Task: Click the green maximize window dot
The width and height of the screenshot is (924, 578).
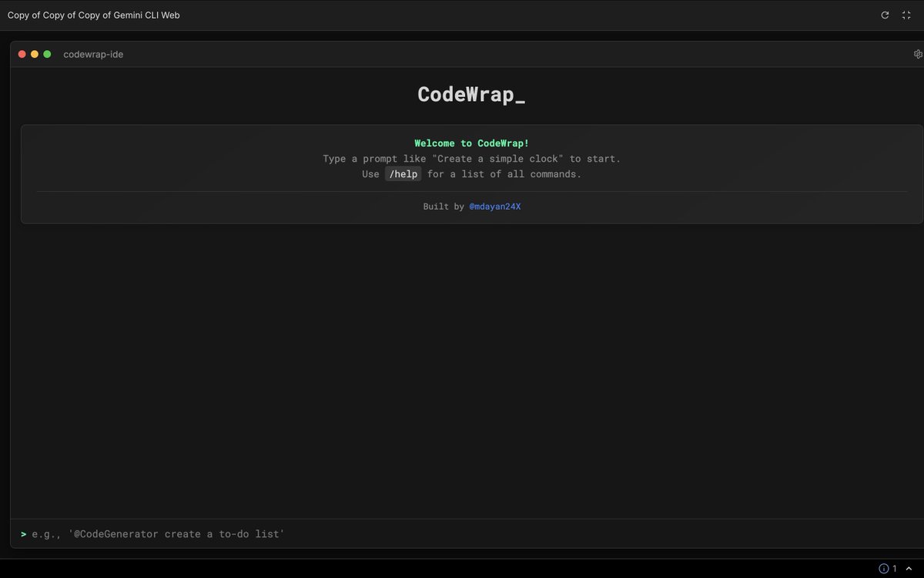Action: 47,54
